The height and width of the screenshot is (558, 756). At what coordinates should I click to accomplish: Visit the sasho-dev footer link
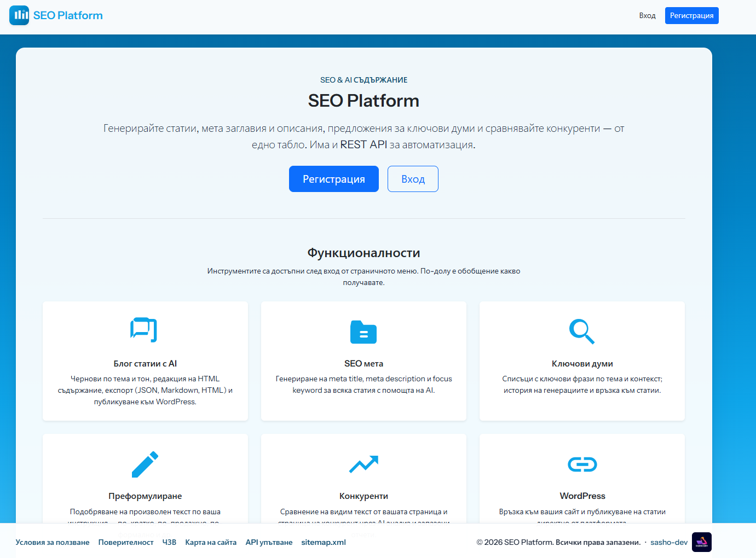click(669, 542)
